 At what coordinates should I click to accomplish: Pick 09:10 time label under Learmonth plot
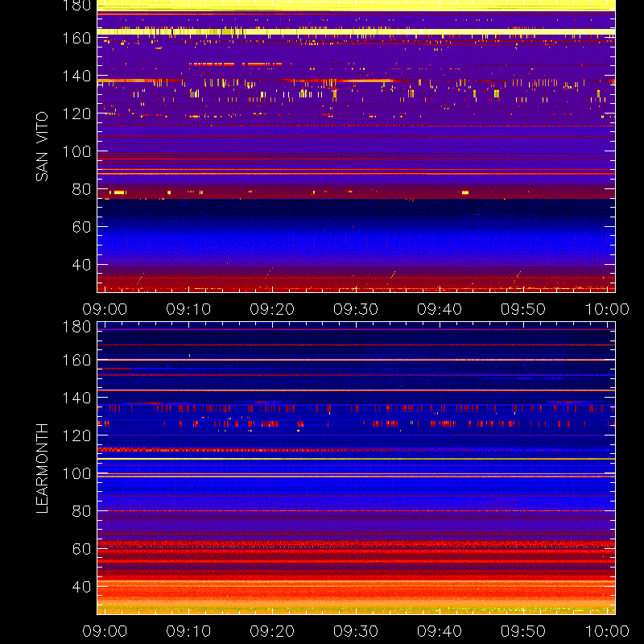tap(188, 631)
